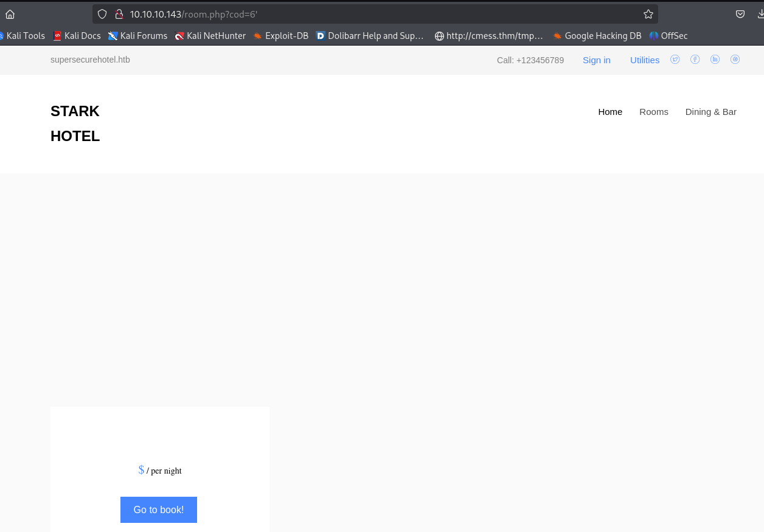Screen dimensions: 764x532
Task: Open the Kali Tools bookmark
Action: pos(23,36)
